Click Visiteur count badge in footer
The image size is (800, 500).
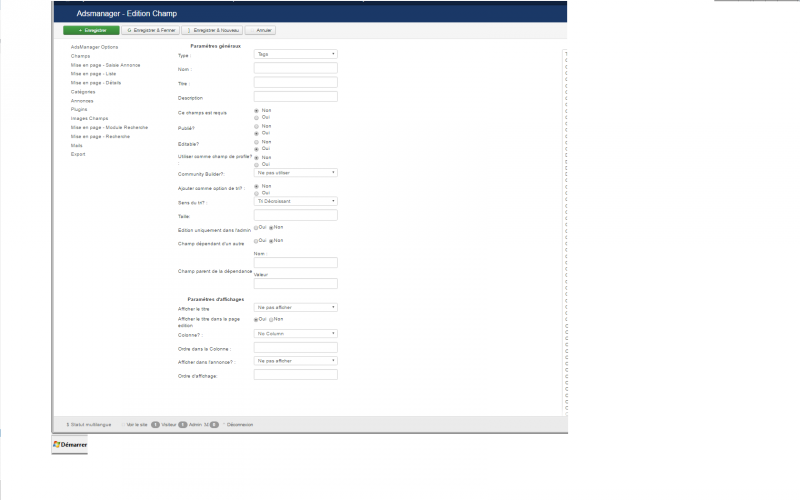pyautogui.click(x=155, y=425)
